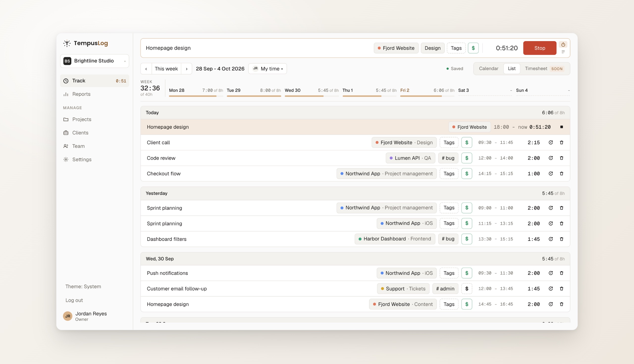Image resolution: width=634 pixels, height=364 pixels.
Task: Continue the Dashboard filters entry
Action: point(551,239)
